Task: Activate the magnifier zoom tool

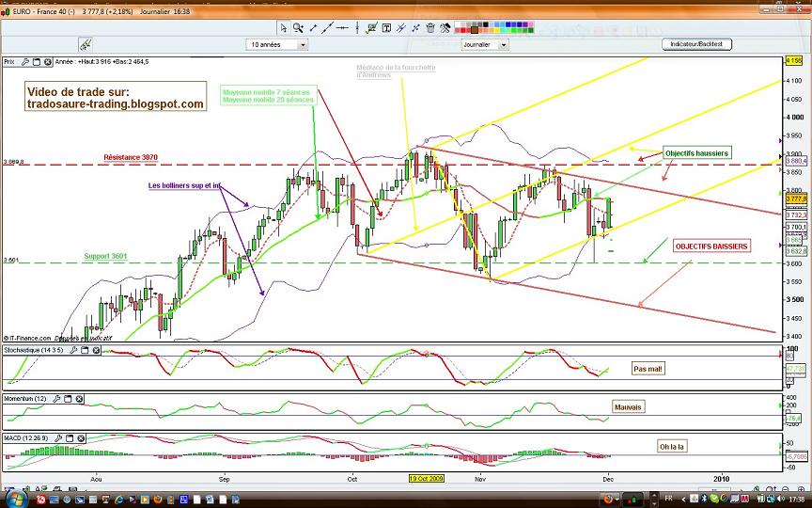Action: tap(298, 28)
